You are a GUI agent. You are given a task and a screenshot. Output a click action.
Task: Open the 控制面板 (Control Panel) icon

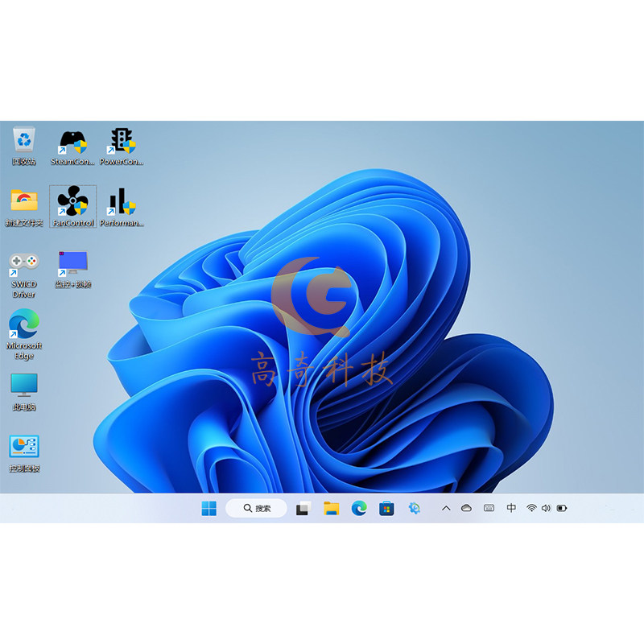click(24, 453)
